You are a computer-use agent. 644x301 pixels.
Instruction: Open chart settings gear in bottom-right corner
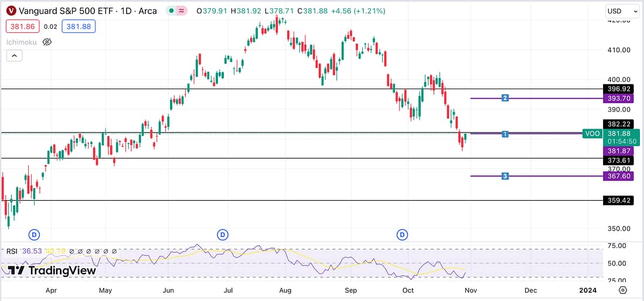[x=623, y=290]
